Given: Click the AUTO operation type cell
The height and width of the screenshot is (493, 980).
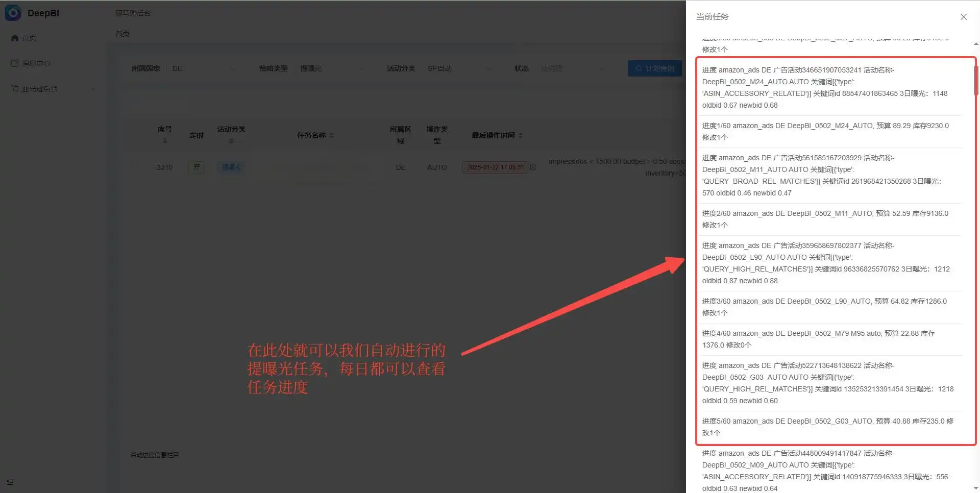Looking at the screenshot, I should [x=437, y=167].
